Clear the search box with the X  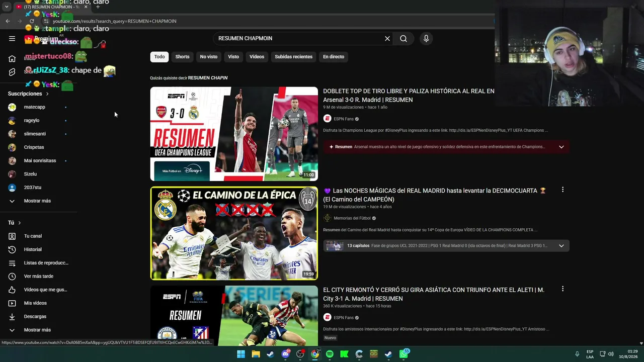click(x=387, y=39)
